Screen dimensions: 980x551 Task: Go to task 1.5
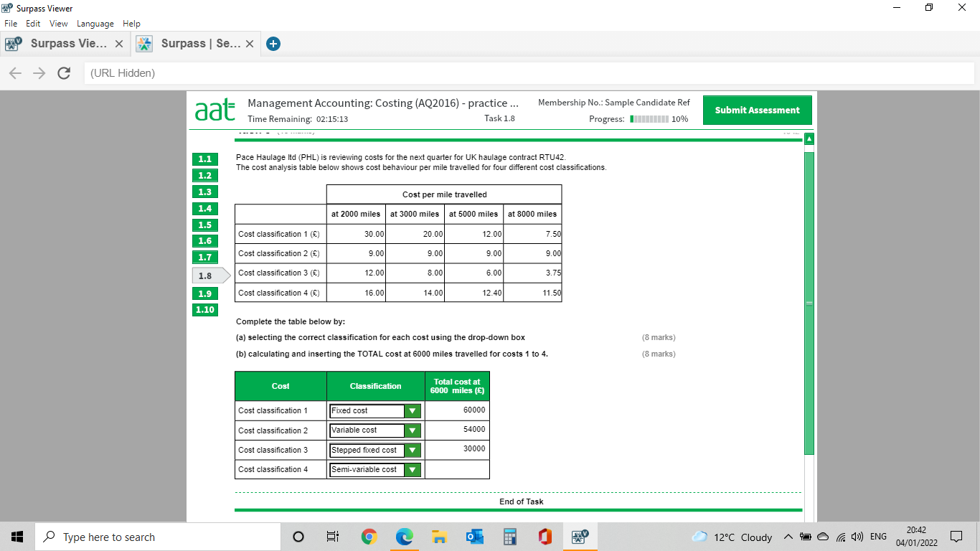[205, 225]
